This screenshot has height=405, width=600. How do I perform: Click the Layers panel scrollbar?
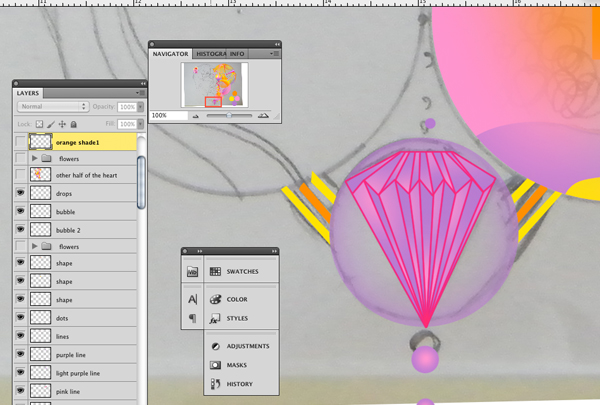click(141, 183)
